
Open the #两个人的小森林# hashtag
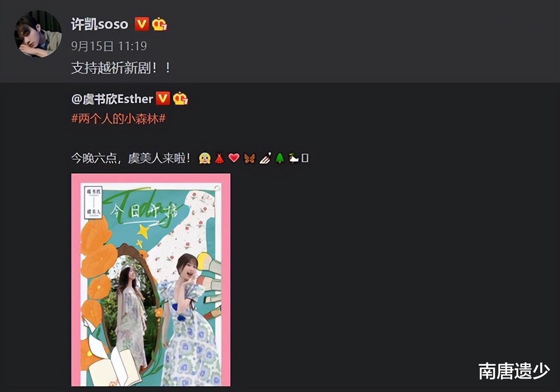pyautogui.click(x=118, y=119)
